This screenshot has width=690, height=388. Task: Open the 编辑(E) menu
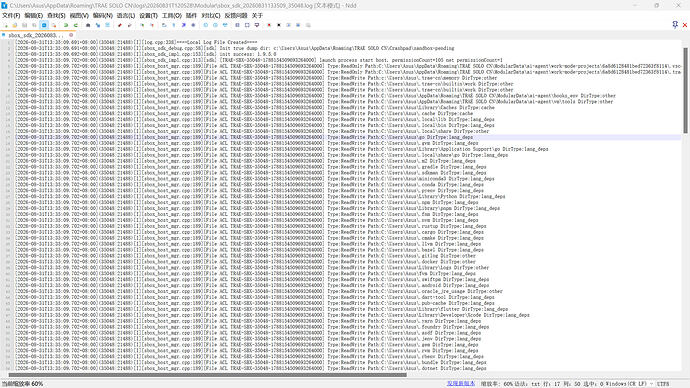click(33, 15)
